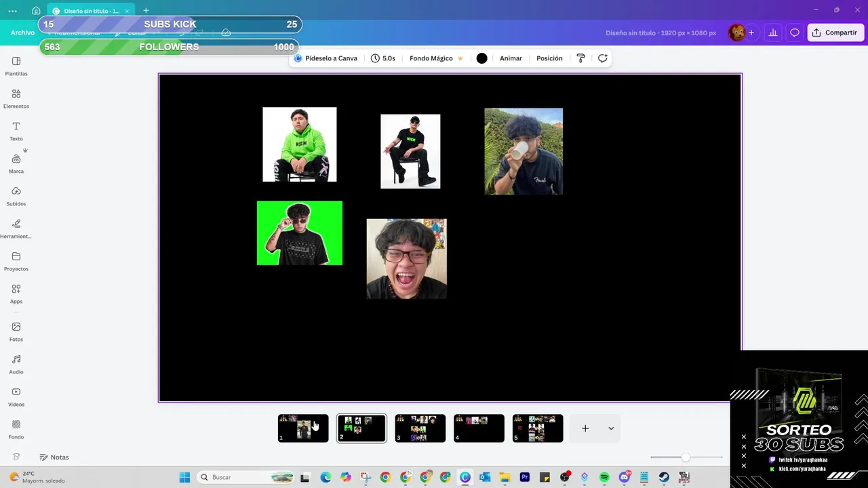Select the Texto tool in sidebar

tap(16, 131)
